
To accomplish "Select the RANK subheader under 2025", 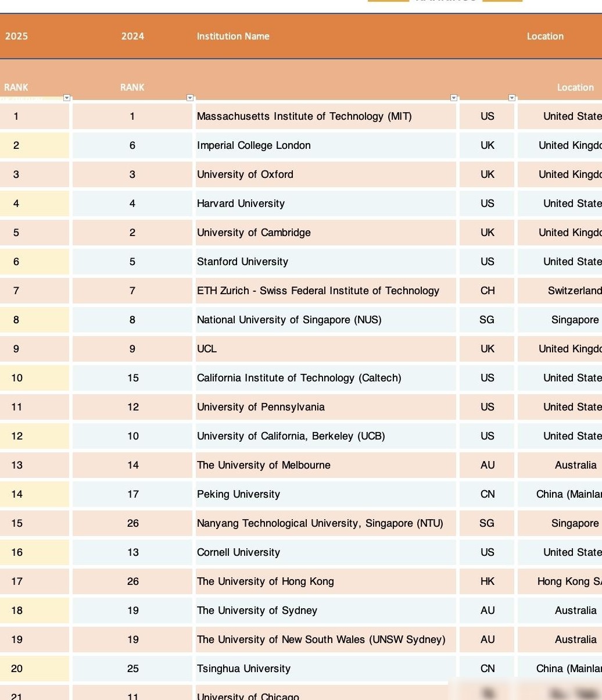I will coord(16,87).
